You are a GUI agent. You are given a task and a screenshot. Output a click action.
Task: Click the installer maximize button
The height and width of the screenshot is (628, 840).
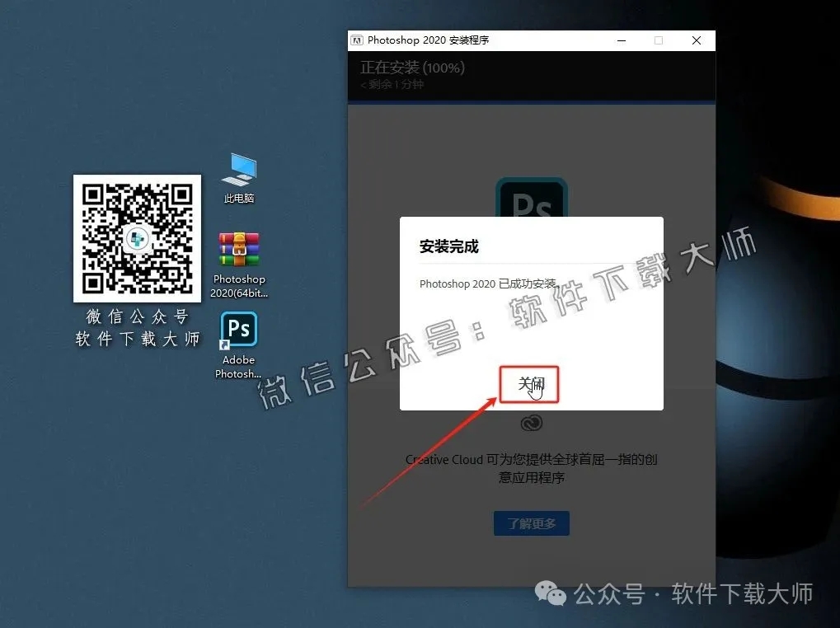[x=659, y=40]
